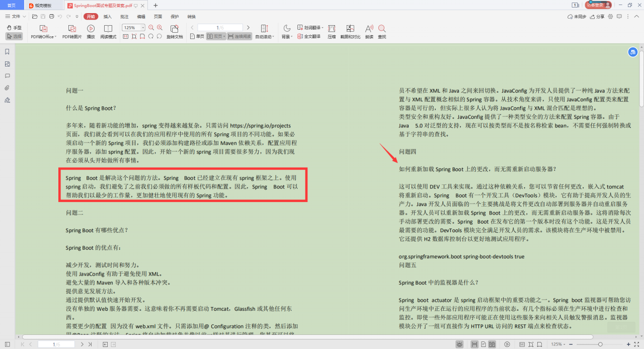Expand quick access toolbar customize arrow
The image size is (644, 349).
(76, 16)
